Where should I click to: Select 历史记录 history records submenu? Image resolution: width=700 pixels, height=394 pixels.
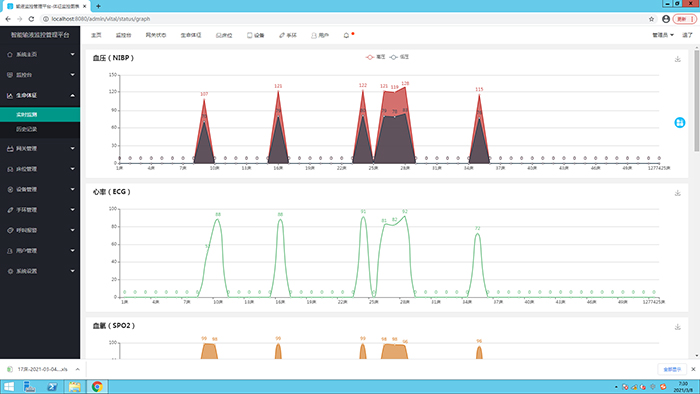coord(40,129)
